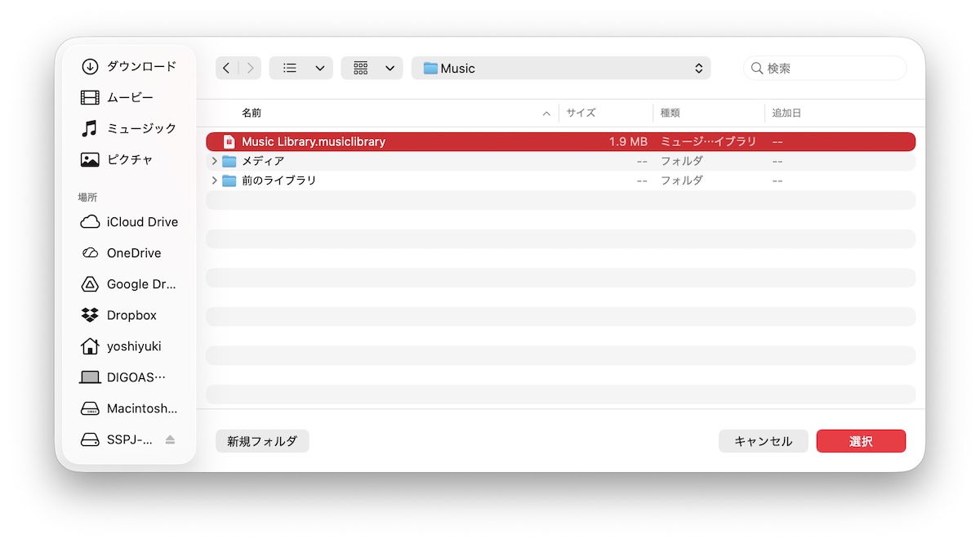
Task: Select OneDrive in the sidebar
Action: tap(129, 253)
